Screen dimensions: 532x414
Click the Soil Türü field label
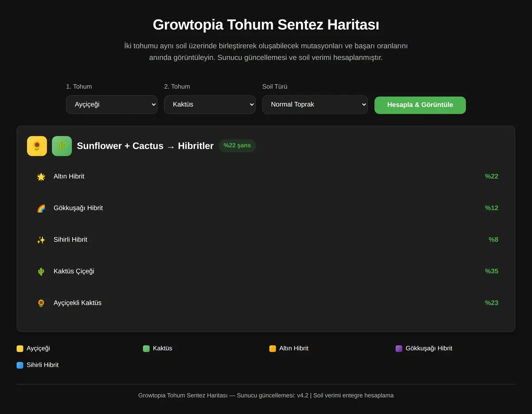pyautogui.click(x=275, y=87)
